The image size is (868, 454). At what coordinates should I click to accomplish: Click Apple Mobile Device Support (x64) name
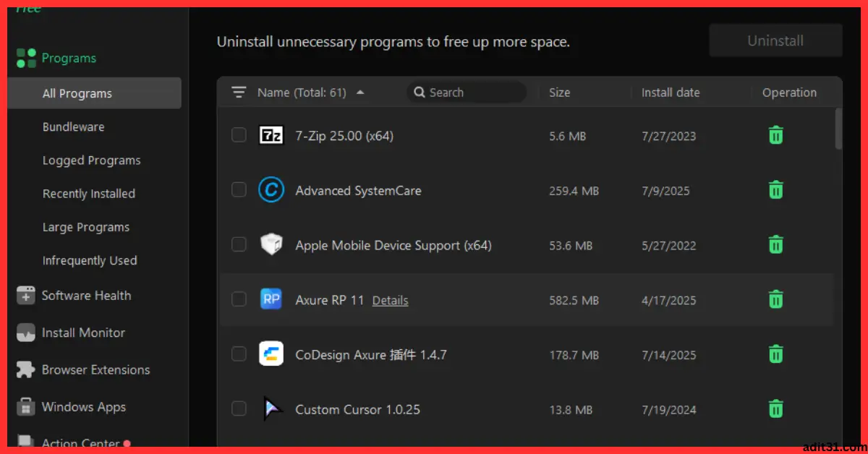point(393,246)
